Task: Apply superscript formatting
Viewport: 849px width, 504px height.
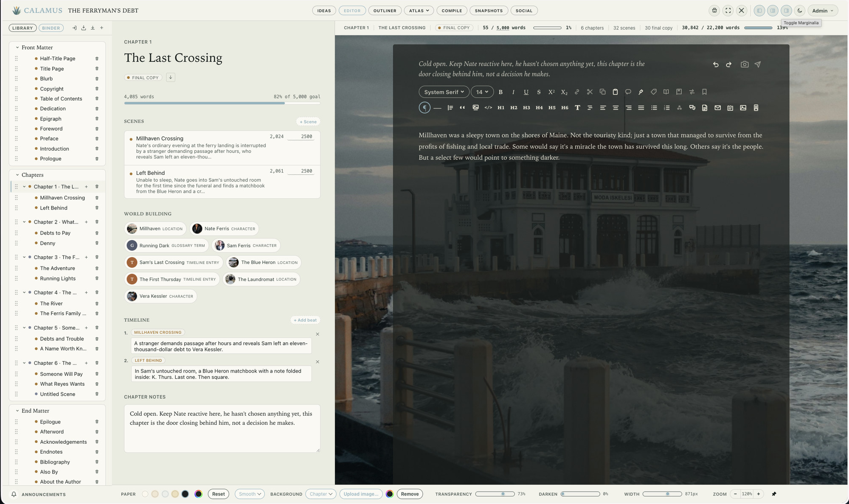Action: (x=551, y=92)
